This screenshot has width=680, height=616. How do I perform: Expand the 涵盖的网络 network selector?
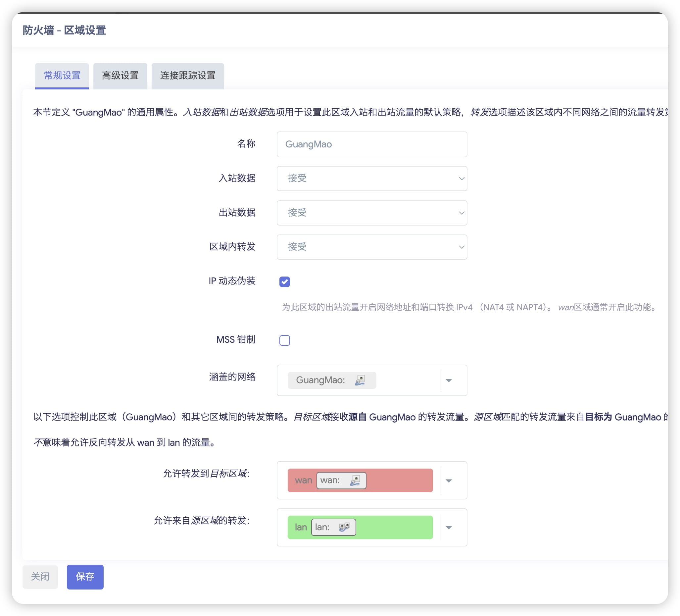449,380
